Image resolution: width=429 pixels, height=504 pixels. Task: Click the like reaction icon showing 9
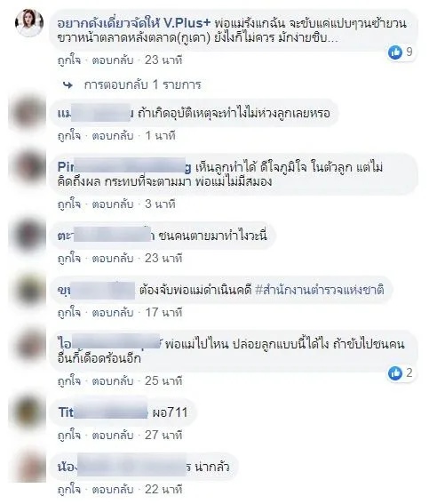click(395, 52)
